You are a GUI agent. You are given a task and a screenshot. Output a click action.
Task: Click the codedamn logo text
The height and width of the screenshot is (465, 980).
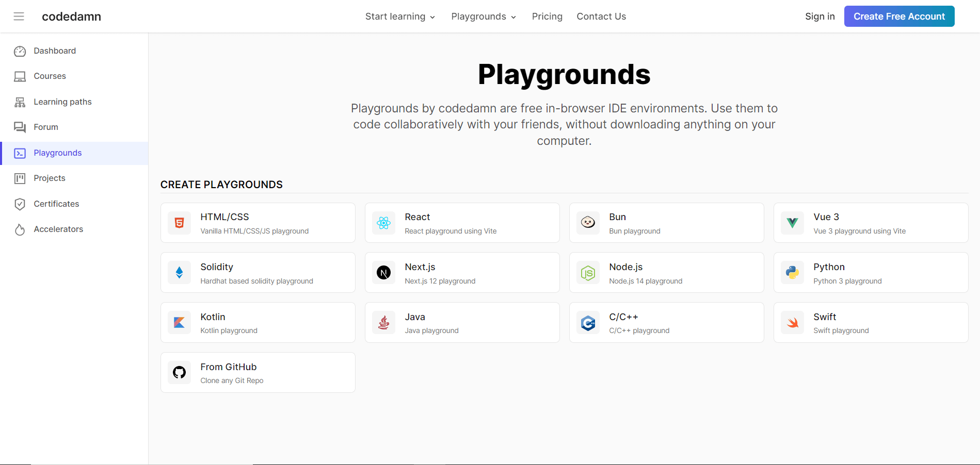(x=71, y=16)
